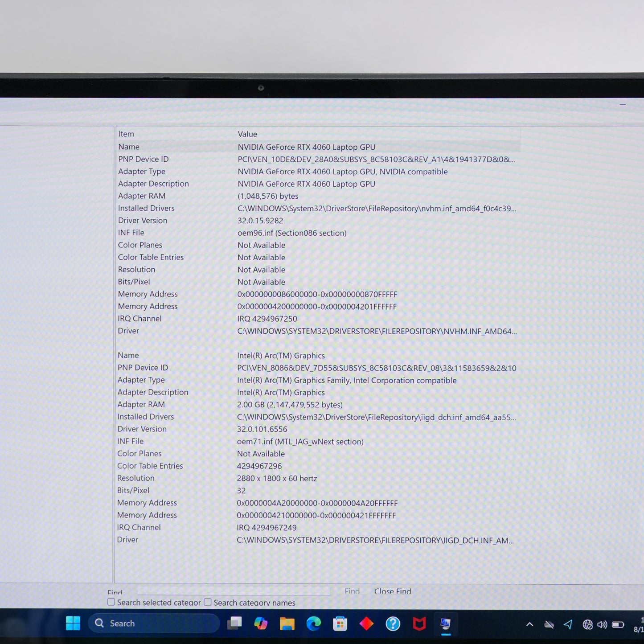Select the oem96.inf INF File value

pos(292,233)
